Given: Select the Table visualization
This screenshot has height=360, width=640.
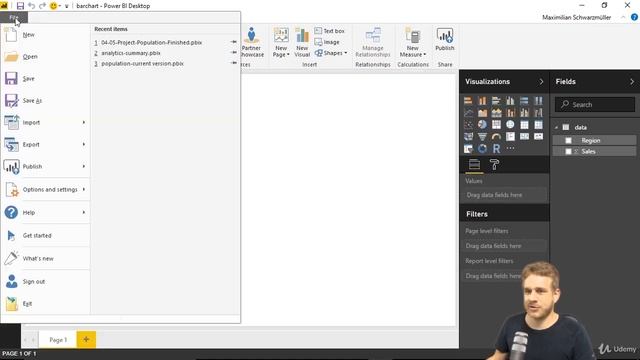Looking at the screenshot, I should (x=524, y=124).
